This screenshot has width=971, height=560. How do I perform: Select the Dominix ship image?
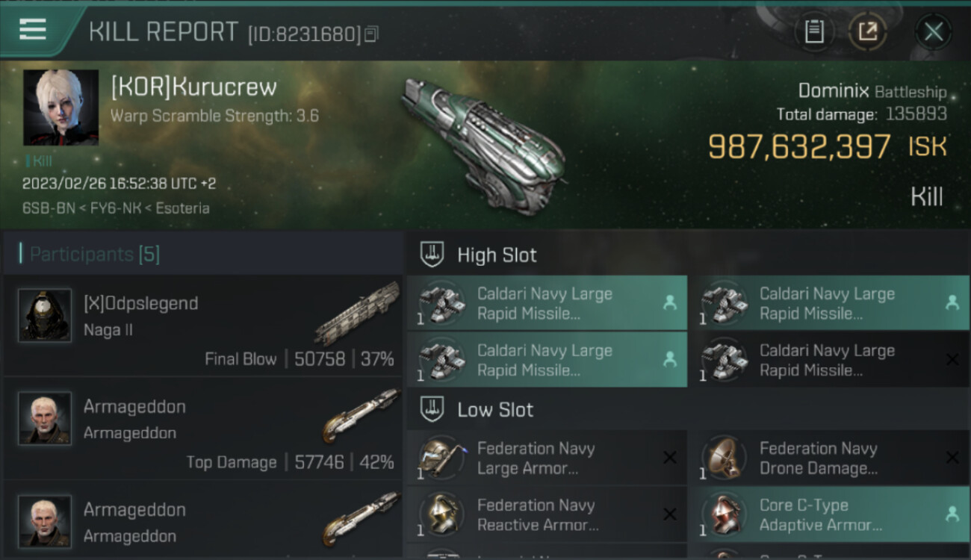pyautogui.click(x=483, y=143)
